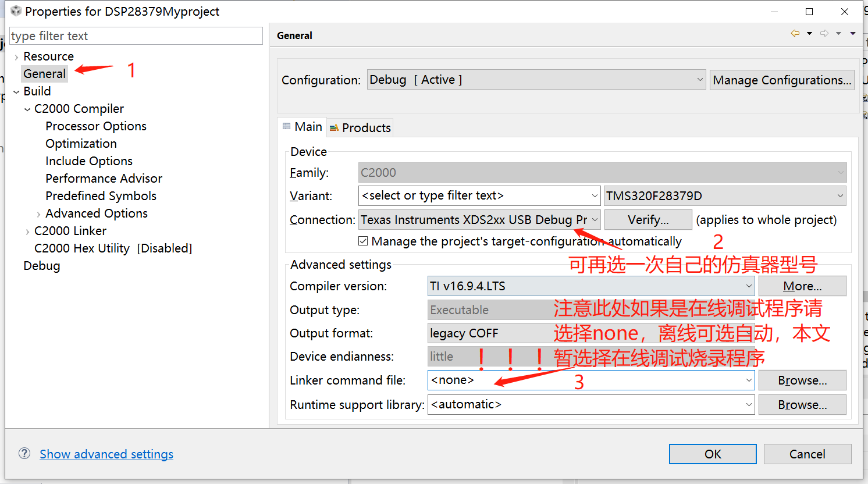Collapse the Build tree node
Viewport: 868px width, 484px height.
15,91
